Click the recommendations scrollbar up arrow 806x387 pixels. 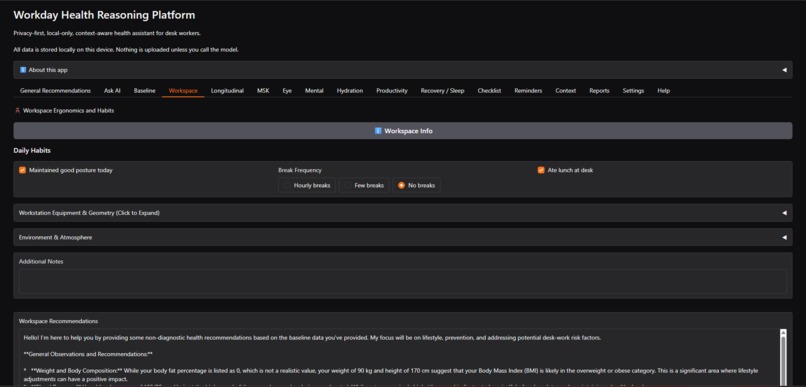pos(783,333)
